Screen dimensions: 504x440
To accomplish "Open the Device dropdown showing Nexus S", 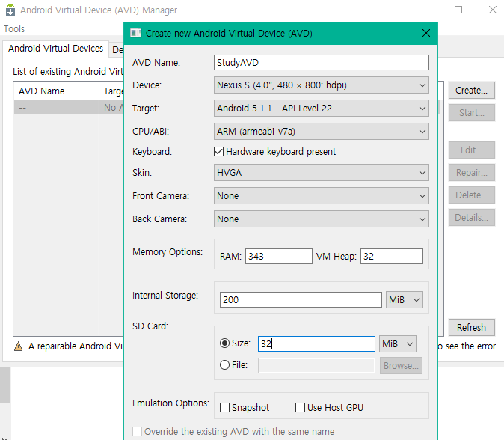I will (321, 85).
